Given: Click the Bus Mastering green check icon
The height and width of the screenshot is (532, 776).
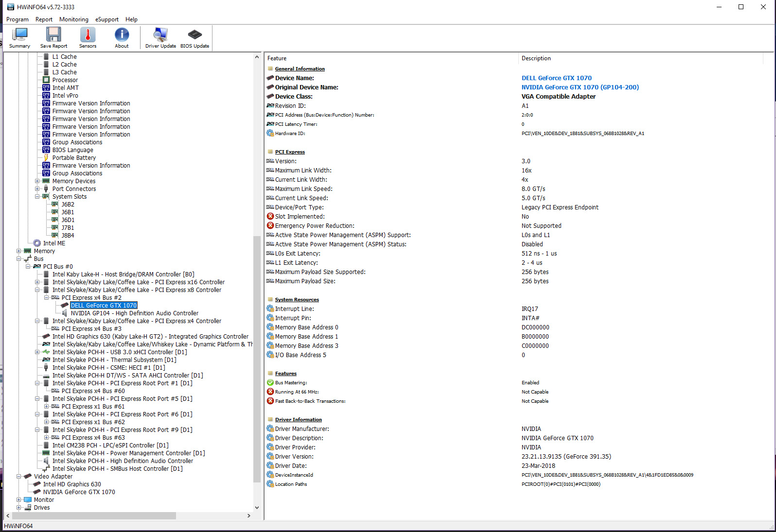Looking at the screenshot, I should click(270, 383).
